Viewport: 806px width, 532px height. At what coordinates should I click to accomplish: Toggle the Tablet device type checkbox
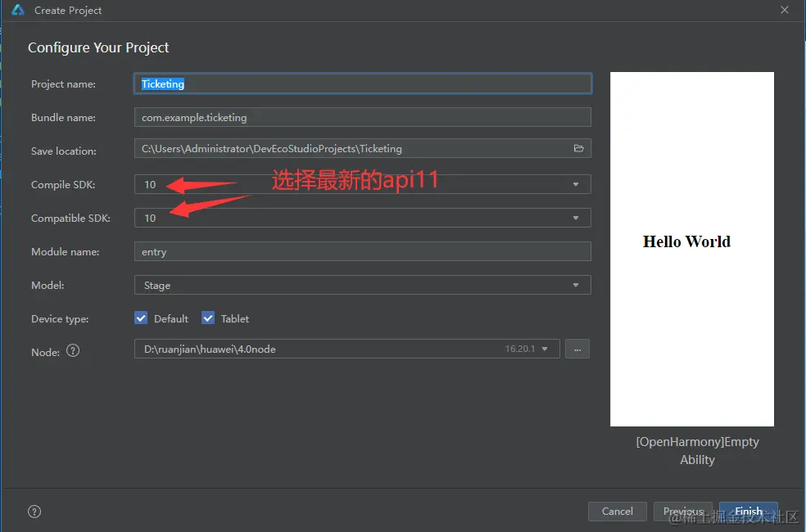pyautogui.click(x=208, y=318)
